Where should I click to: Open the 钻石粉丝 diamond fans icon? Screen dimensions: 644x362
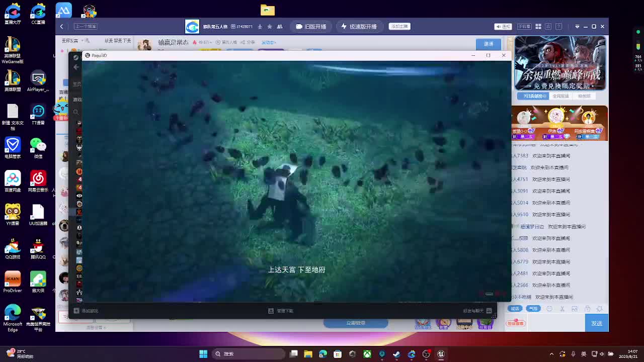(423, 324)
